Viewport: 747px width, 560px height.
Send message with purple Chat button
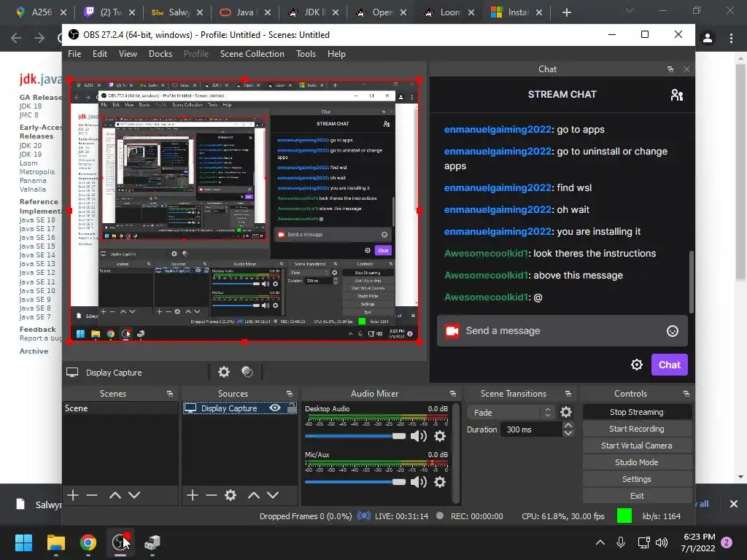tap(669, 365)
